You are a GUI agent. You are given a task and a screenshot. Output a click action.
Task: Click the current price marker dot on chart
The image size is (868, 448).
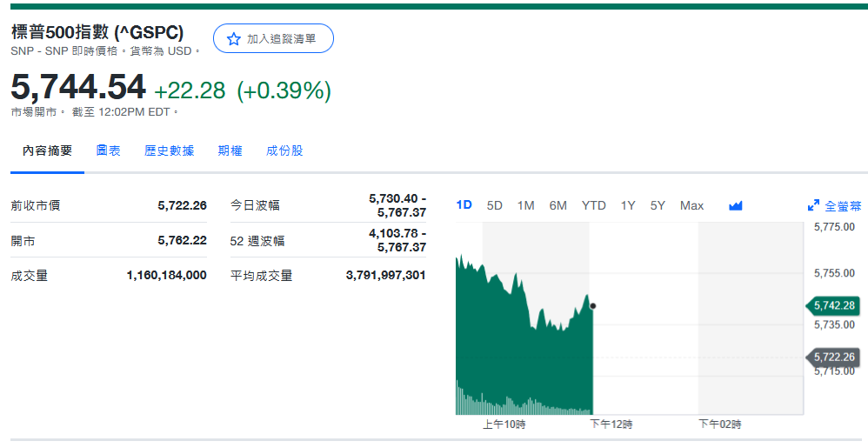(592, 306)
